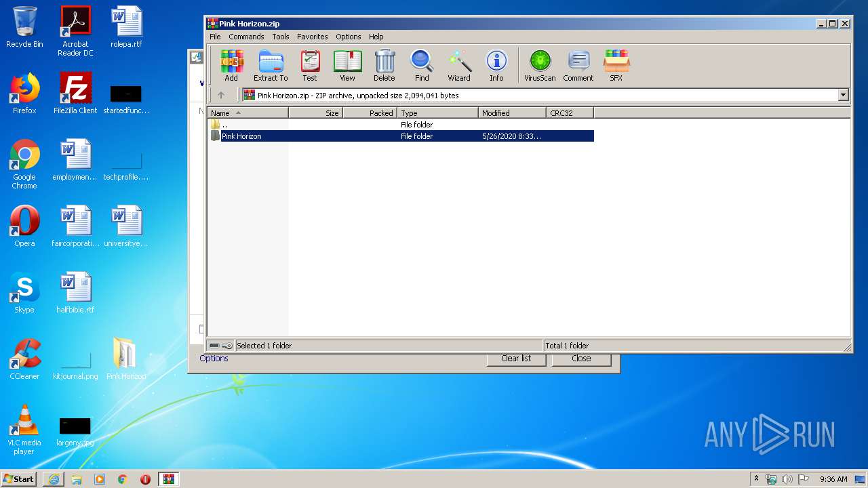Viewport: 868px width, 488px height.
Task: Click the Close button in background dialog
Action: pyautogui.click(x=581, y=359)
